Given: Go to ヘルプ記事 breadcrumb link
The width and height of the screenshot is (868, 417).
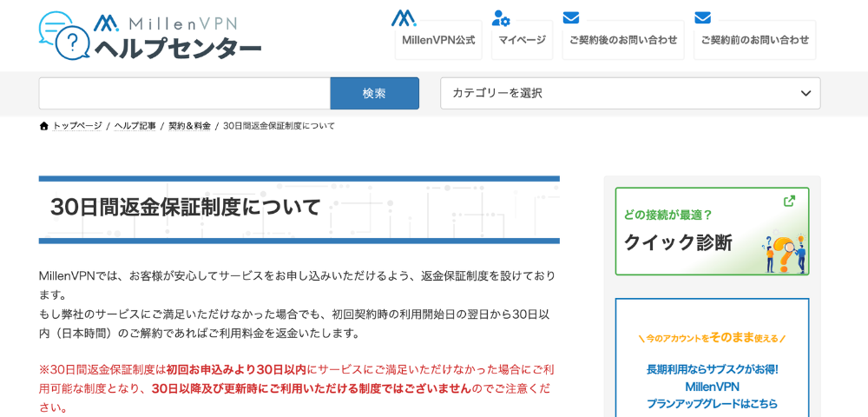Looking at the screenshot, I should (x=135, y=126).
